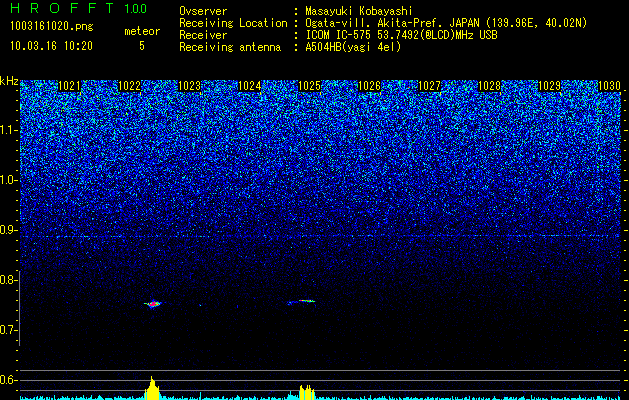Click receiver text ICOM IC-575 53.7492 MHz USB

coord(401,35)
